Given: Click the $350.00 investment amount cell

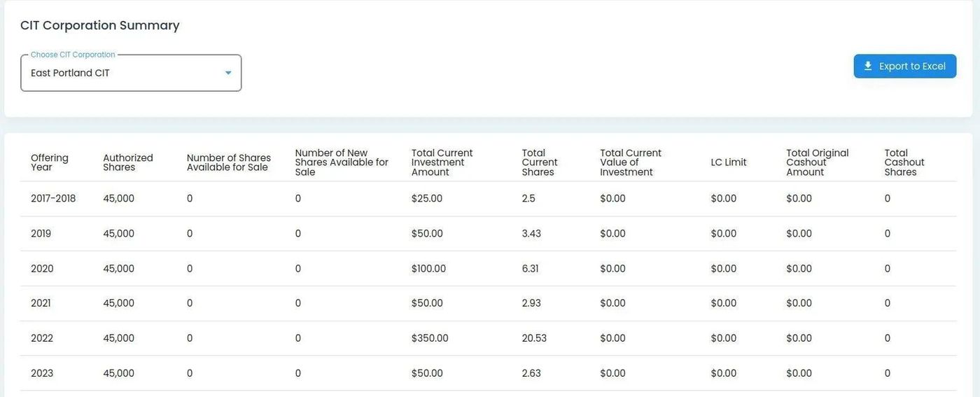Looking at the screenshot, I should click(x=430, y=339).
